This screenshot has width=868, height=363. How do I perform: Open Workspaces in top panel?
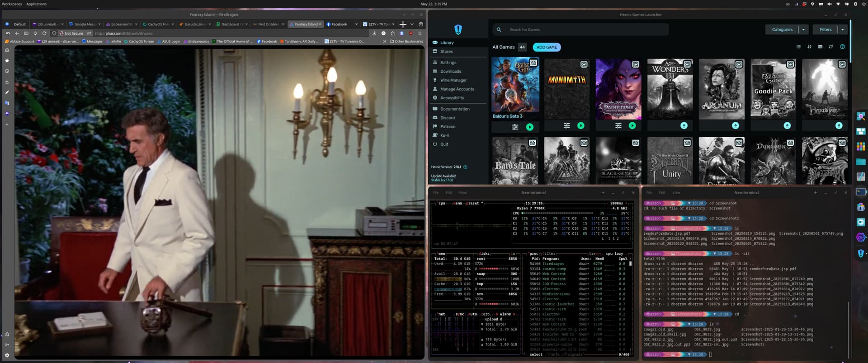pyautogui.click(x=12, y=4)
